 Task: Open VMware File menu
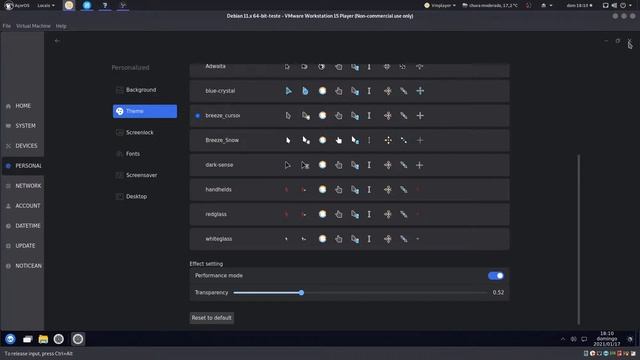(x=7, y=26)
